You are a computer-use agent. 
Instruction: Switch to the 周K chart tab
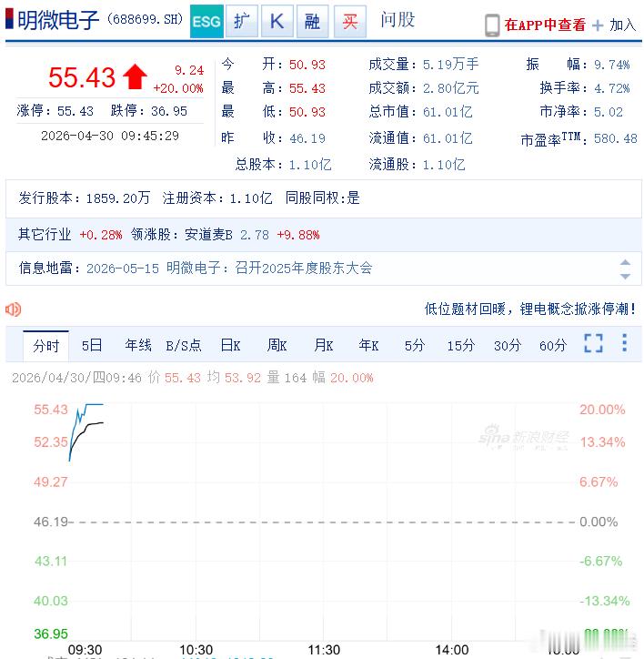277,346
